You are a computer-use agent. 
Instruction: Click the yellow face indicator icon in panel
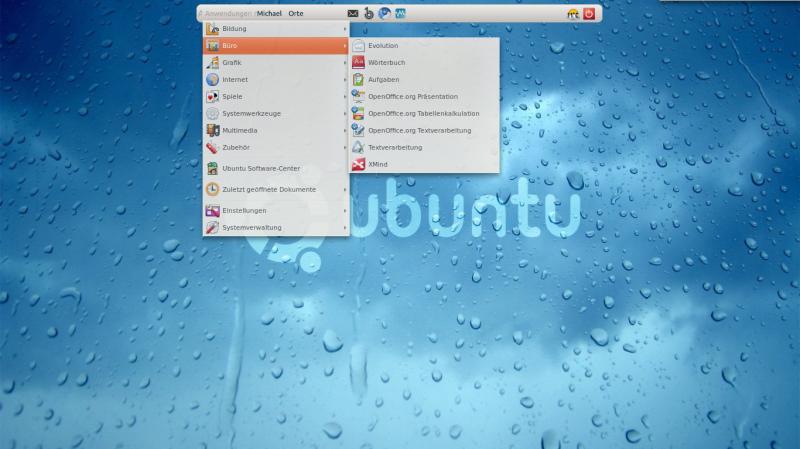[573, 14]
